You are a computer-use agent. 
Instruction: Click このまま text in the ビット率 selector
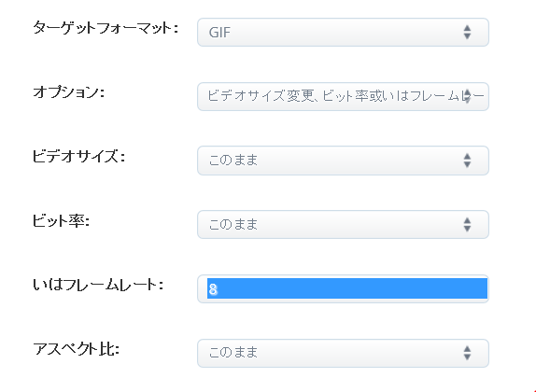(233, 225)
